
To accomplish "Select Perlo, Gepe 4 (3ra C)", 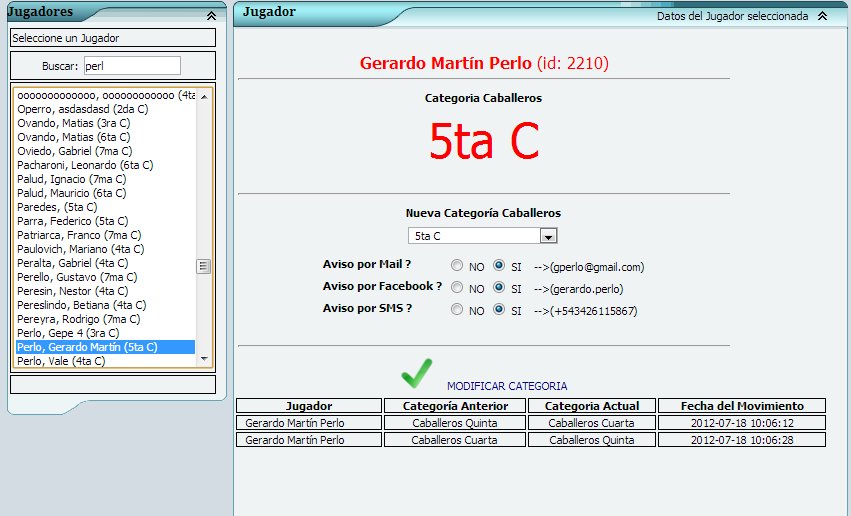I will coord(68,333).
